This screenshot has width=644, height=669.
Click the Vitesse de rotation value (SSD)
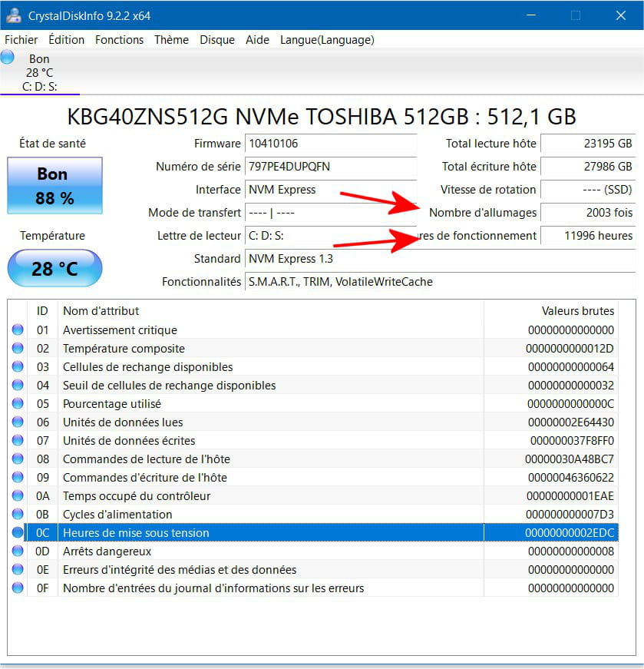[x=588, y=190]
